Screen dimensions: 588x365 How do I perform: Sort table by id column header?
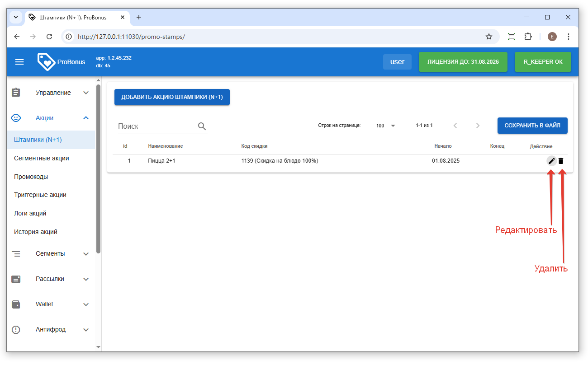click(x=125, y=146)
